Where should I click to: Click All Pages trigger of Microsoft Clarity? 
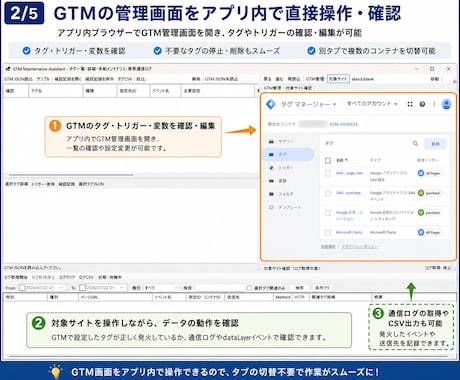(x=429, y=232)
